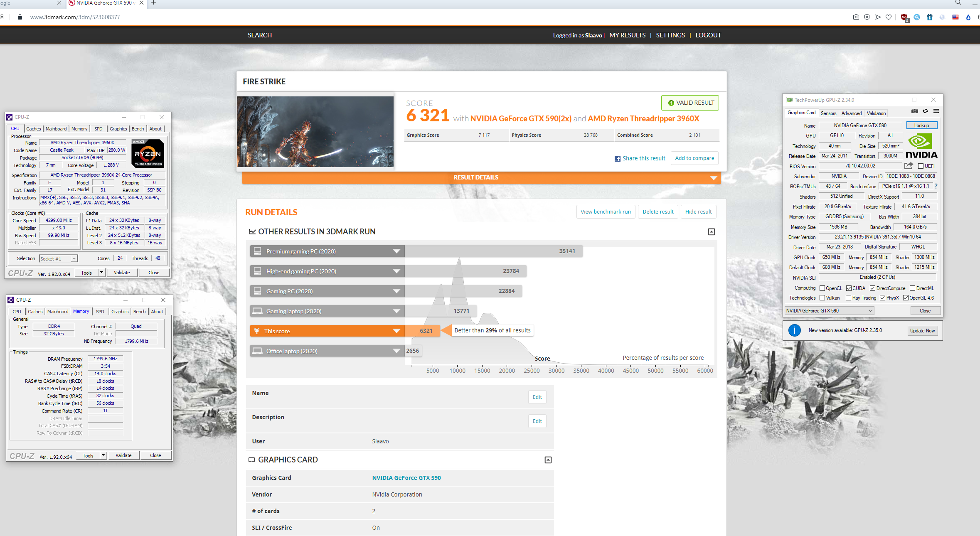Click the Facebook icon beside Share this result

click(x=618, y=159)
